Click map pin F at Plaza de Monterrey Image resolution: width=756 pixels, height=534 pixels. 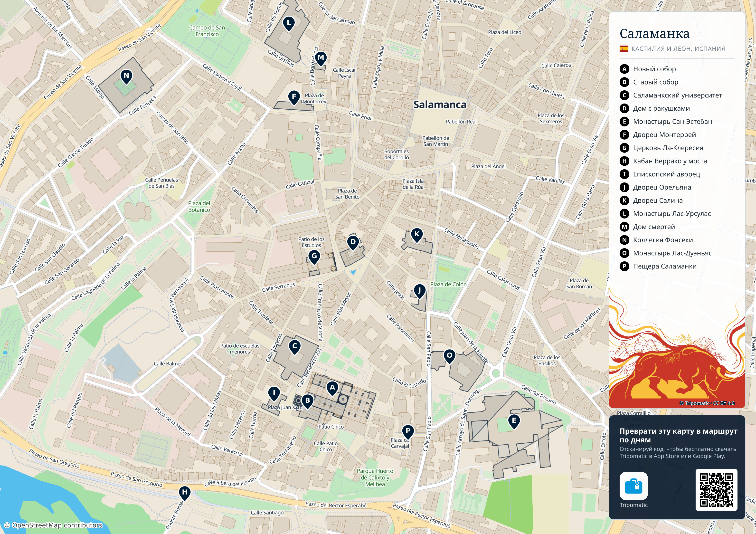point(294,97)
